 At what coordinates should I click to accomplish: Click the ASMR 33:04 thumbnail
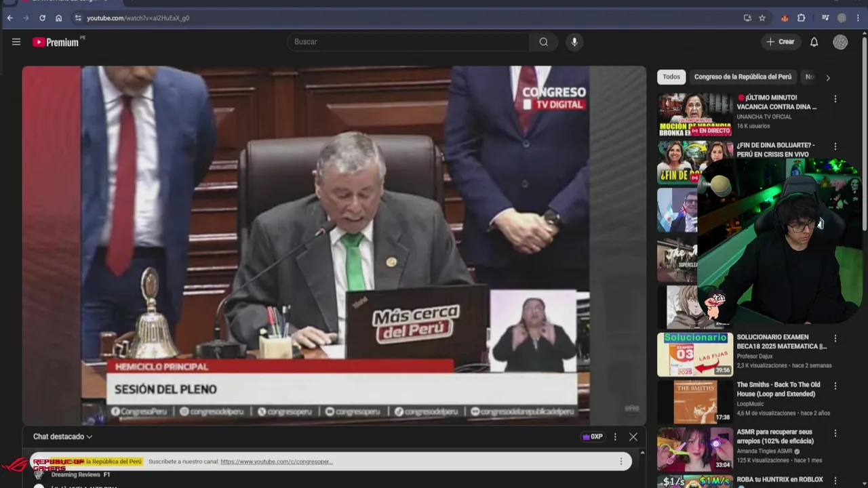[695, 449]
